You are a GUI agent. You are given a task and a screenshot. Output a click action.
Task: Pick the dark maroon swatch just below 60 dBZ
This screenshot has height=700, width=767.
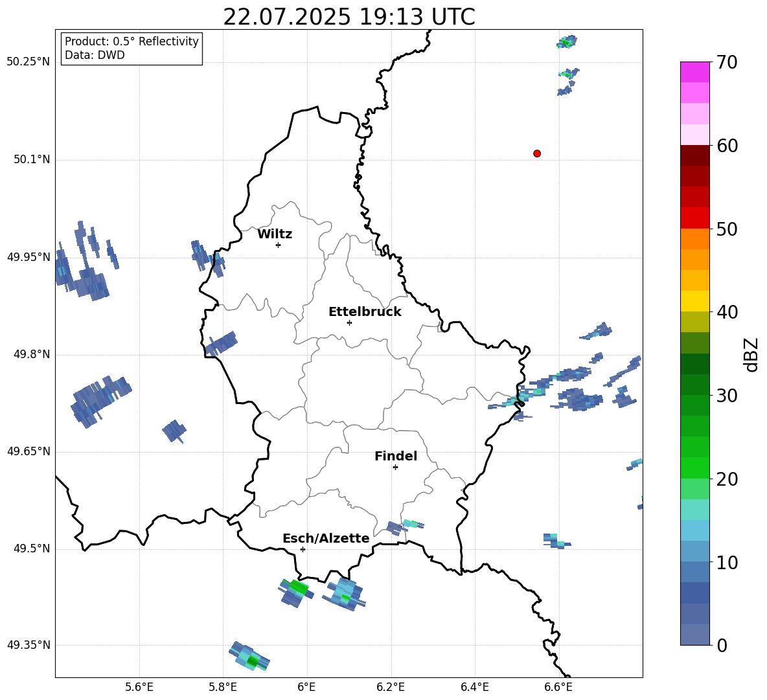click(695, 155)
